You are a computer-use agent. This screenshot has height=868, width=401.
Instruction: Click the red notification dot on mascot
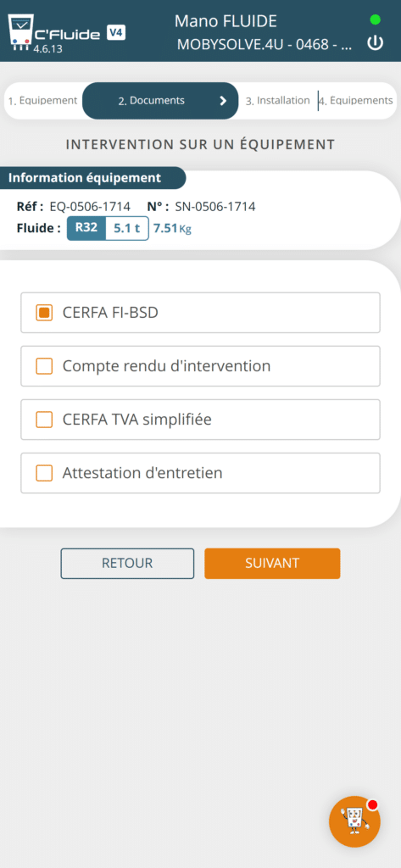point(372,805)
